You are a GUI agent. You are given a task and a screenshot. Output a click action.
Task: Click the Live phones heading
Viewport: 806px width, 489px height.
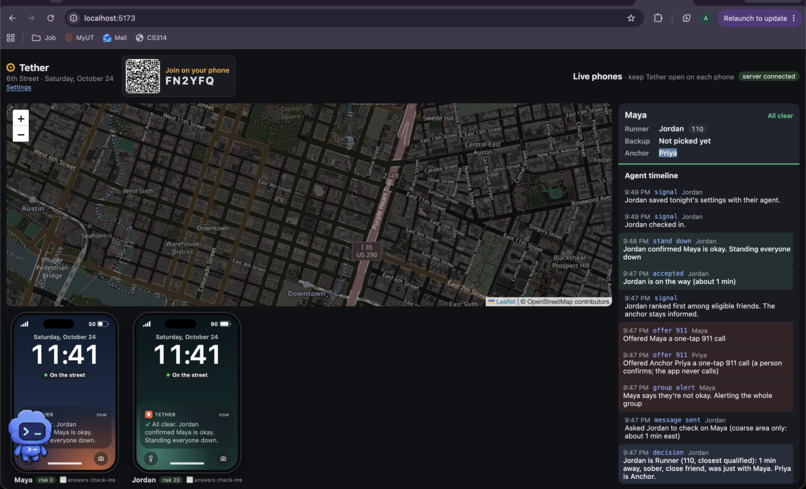(597, 76)
